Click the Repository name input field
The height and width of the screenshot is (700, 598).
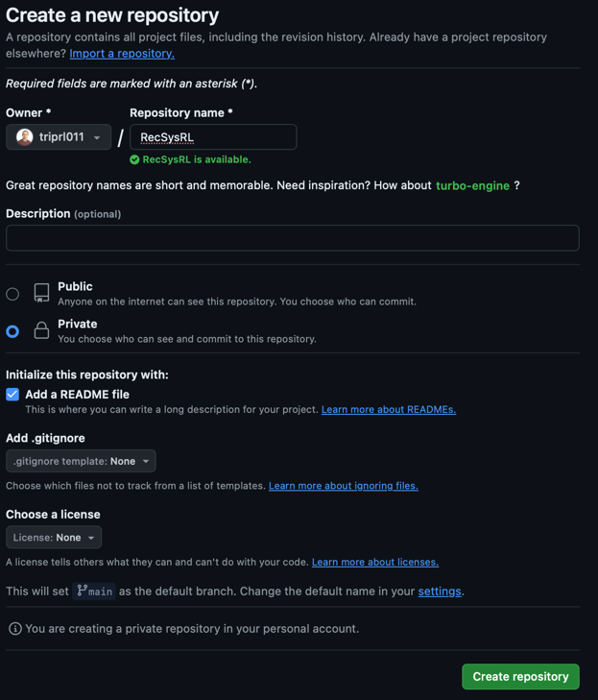(213, 137)
